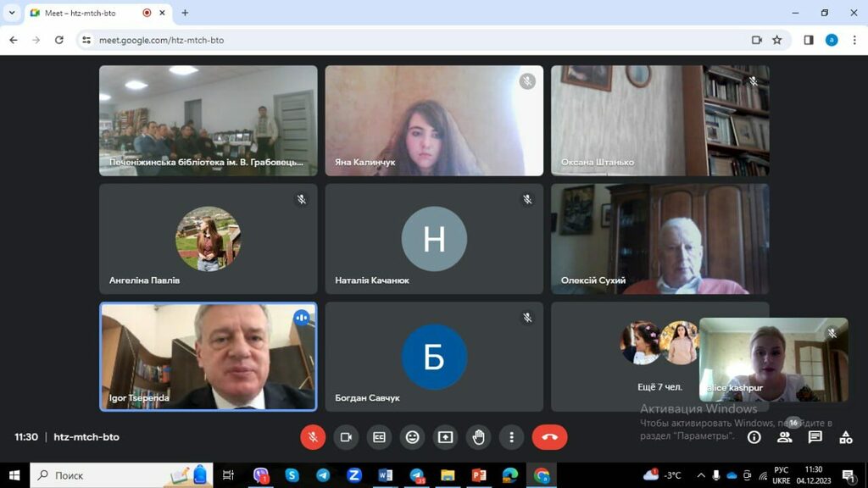Click the Present now screen share icon

[x=445, y=437]
